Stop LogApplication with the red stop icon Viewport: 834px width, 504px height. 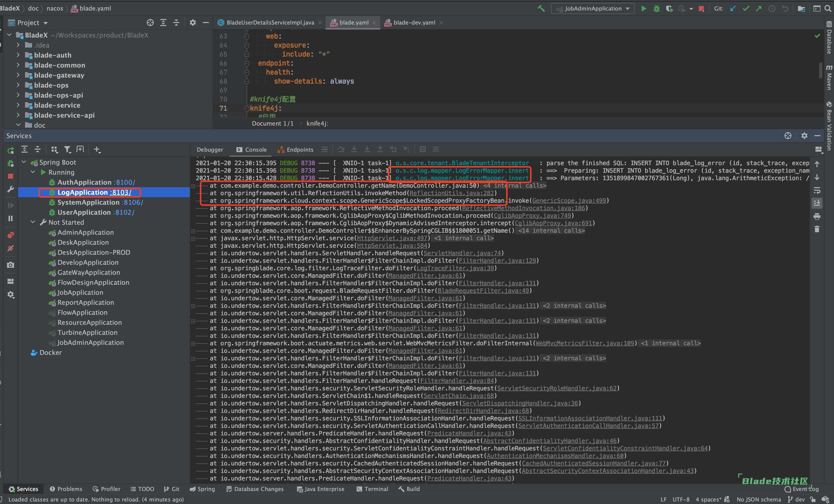(x=11, y=176)
